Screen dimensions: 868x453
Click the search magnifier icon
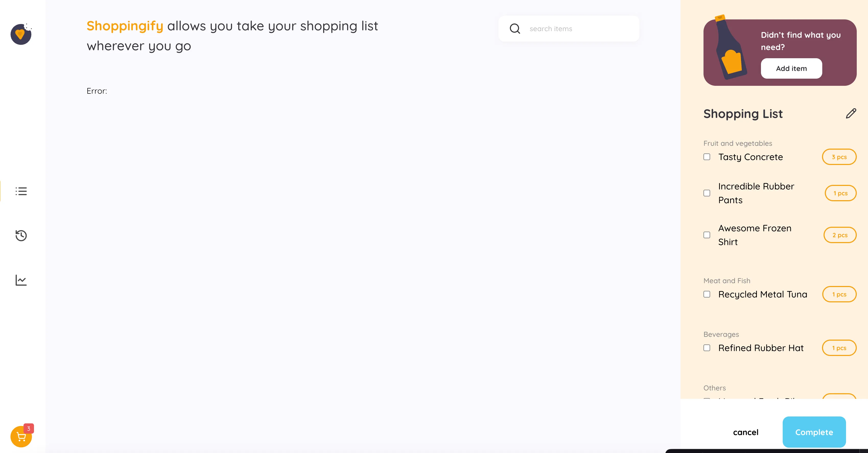coord(514,29)
